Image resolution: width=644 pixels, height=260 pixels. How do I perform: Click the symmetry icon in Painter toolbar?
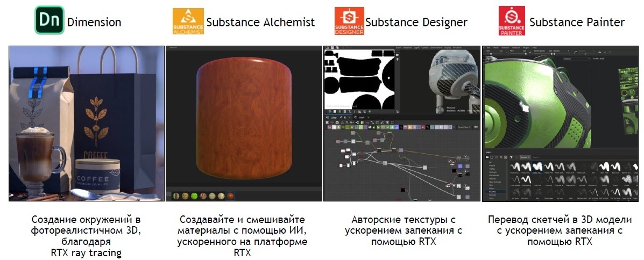599,52
